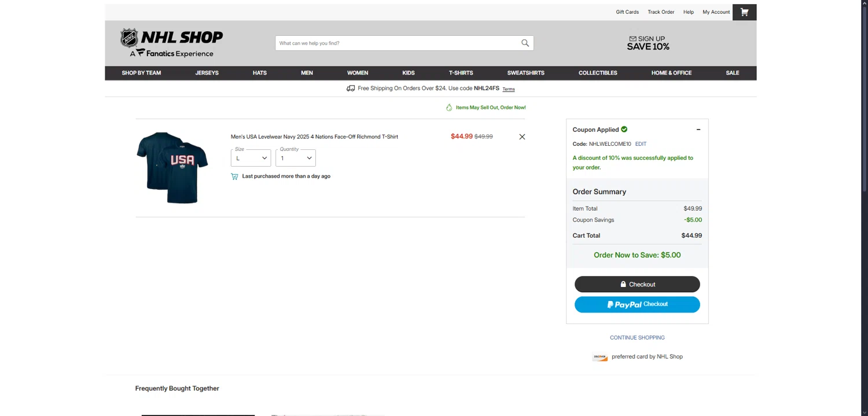Screen dimensions: 868x416
Task: Click the Order Summary heading
Action: [599, 192]
